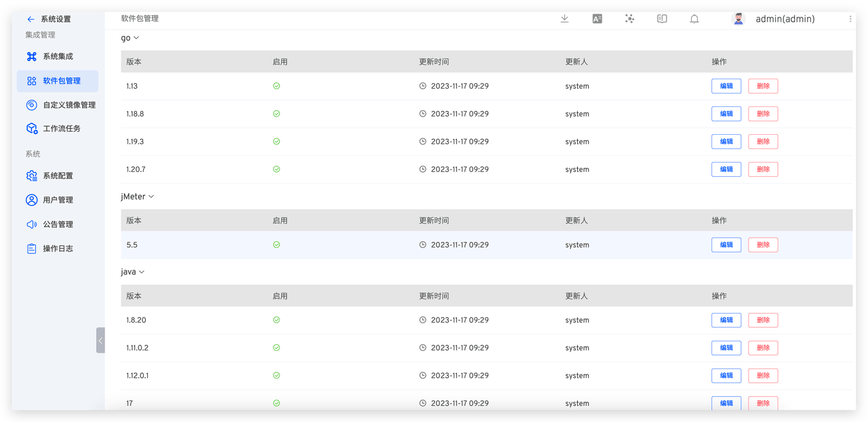The height and width of the screenshot is (422, 868).
Task: Open the vertical more-options menu icon
Action: tap(850, 19)
